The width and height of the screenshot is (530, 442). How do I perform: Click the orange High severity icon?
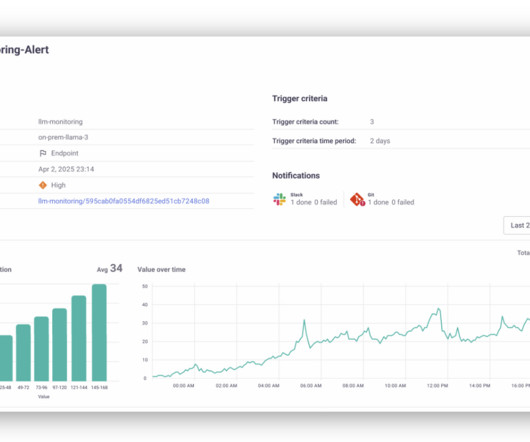pos(43,185)
